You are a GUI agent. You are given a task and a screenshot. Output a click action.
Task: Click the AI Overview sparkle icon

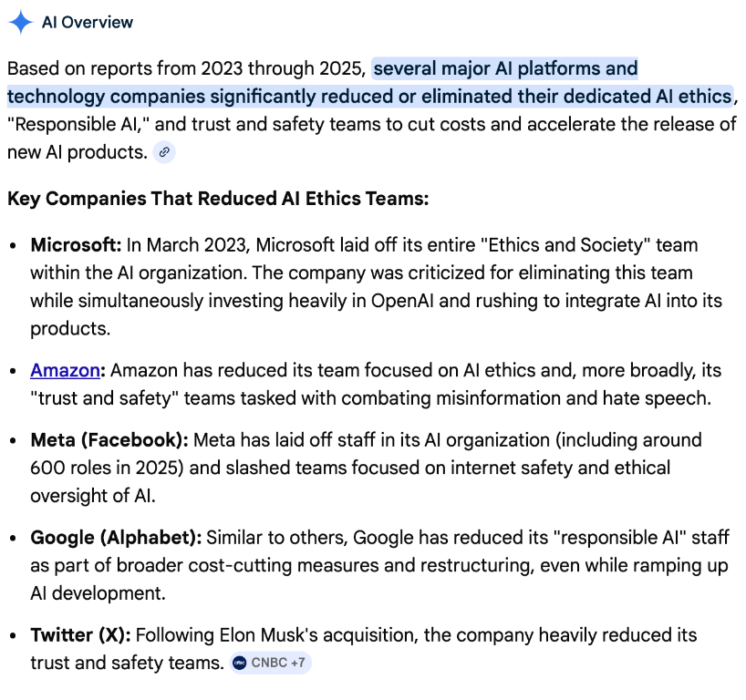[20, 22]
